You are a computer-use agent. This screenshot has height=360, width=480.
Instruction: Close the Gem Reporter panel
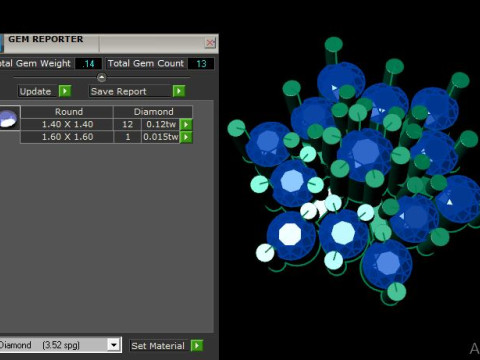(x=210, y=43)
